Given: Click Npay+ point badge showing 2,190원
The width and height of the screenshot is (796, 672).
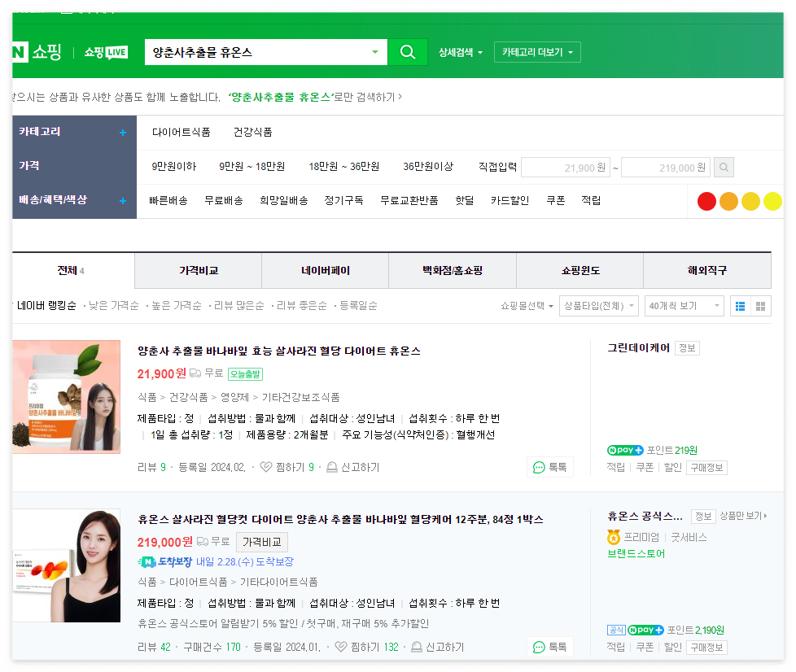Looking at the screenshot, I should (x=645, y=630).
